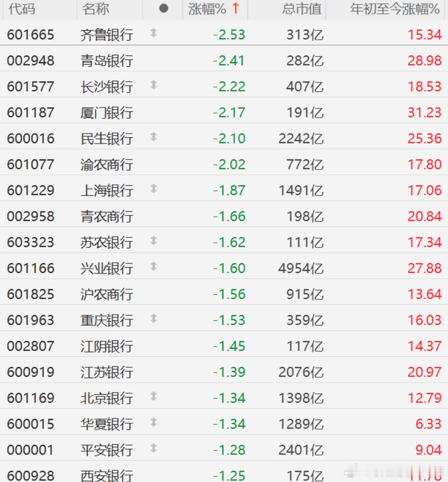Click the 2076亿 market cap value
The image size is (448, 482).
coord(301,372)
